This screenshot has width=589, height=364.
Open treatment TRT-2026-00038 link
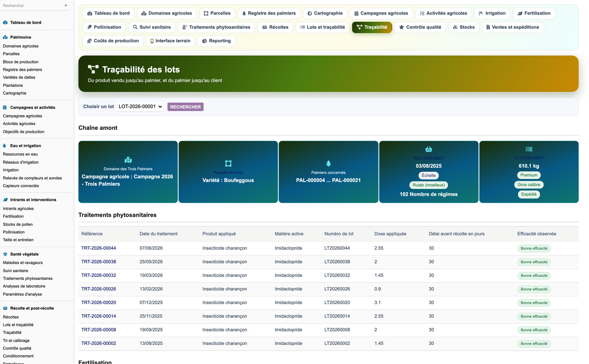(99, 262)
